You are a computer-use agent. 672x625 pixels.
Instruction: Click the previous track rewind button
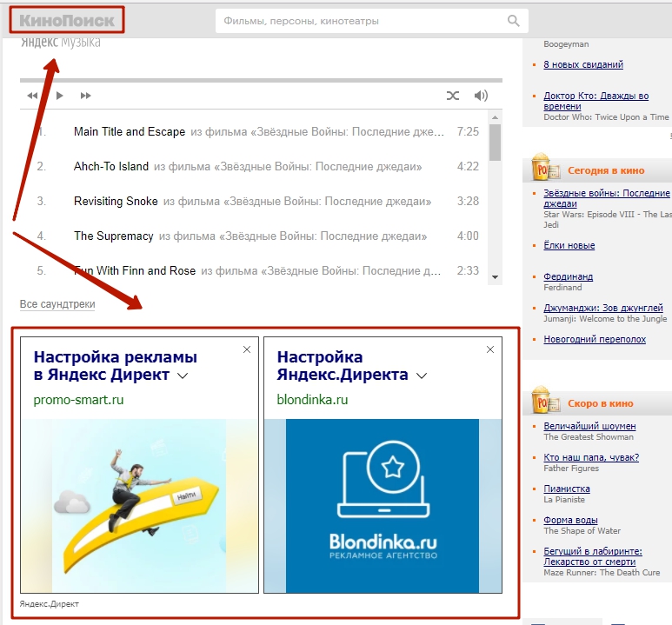32,96
